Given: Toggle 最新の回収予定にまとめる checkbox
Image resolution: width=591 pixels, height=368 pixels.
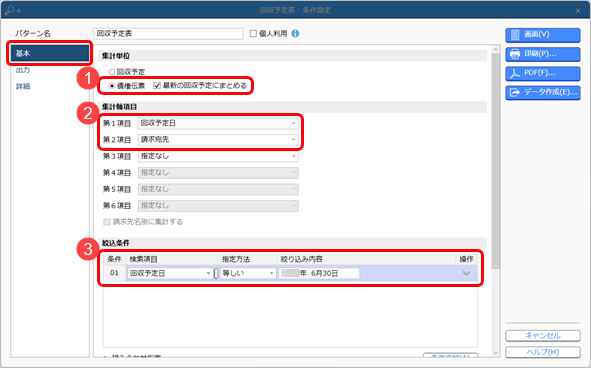Looking at the screenshot, I should (x=157, y=86).
